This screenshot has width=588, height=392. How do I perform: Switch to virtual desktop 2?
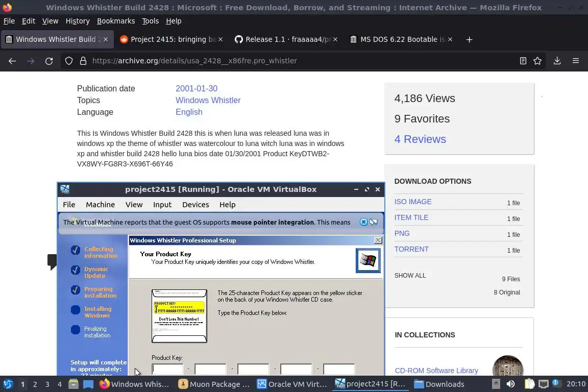[x=35, y=384]
